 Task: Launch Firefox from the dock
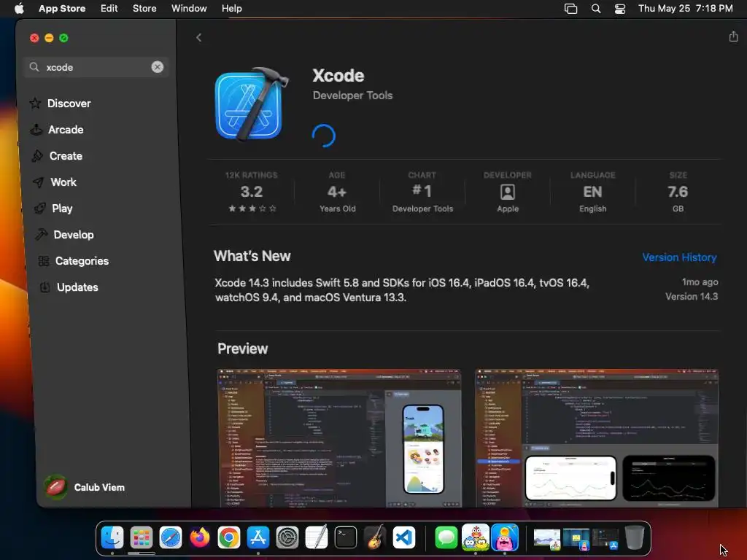(200, 537)
